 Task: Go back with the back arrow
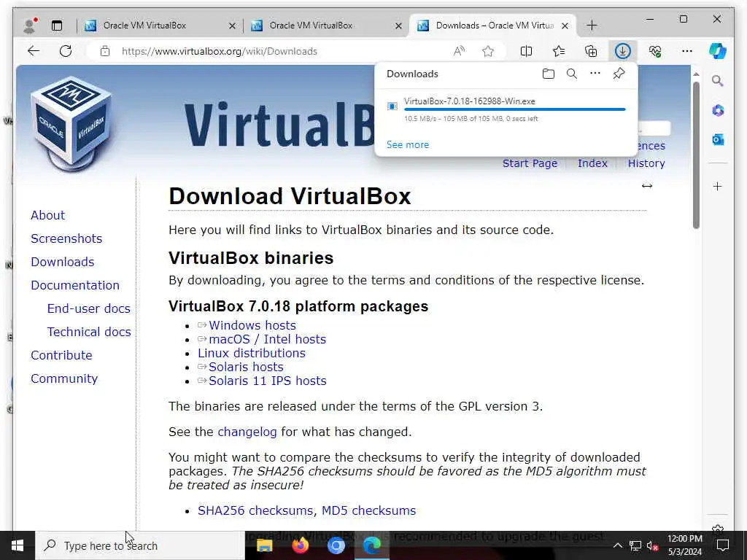click(x=34, y=51)
